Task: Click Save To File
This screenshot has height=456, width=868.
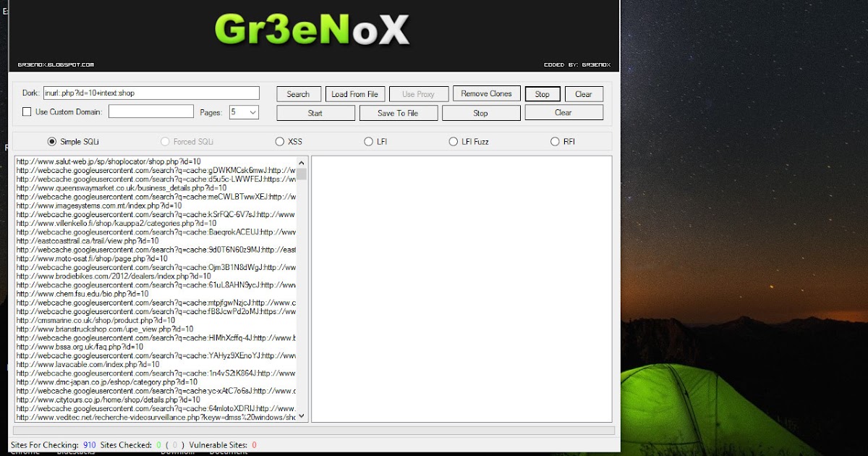Action: tap(399, 113)
